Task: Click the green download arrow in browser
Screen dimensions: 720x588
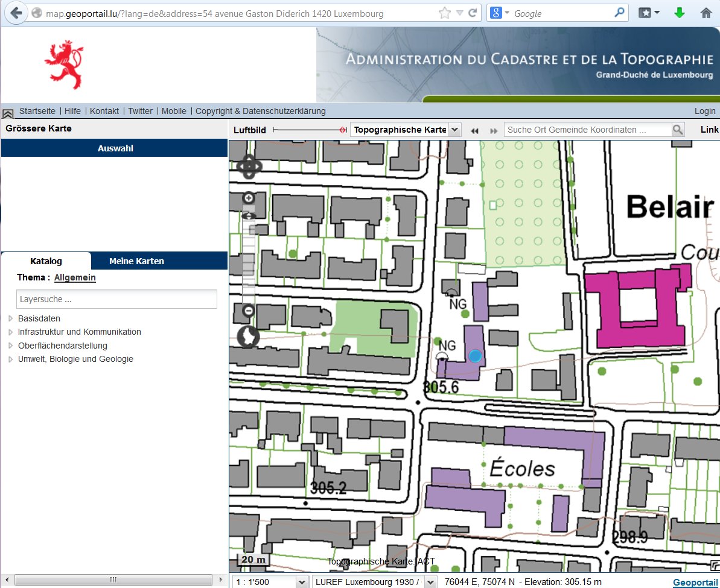Action: coord(680,13)
